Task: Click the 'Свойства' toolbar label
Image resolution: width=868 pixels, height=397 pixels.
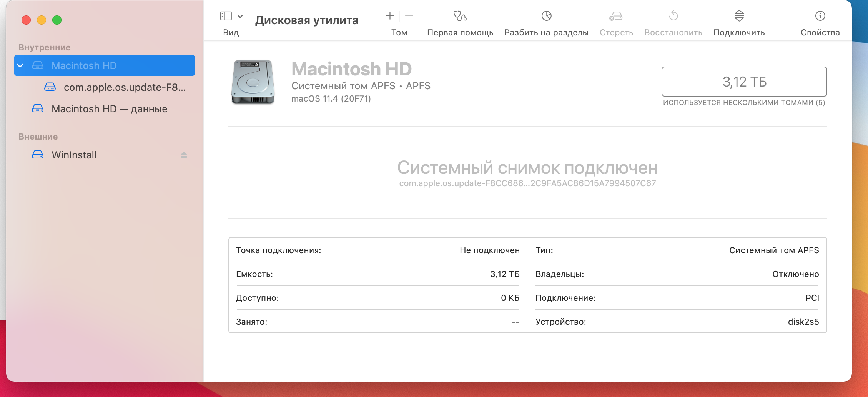Action: tap(820, 33)
